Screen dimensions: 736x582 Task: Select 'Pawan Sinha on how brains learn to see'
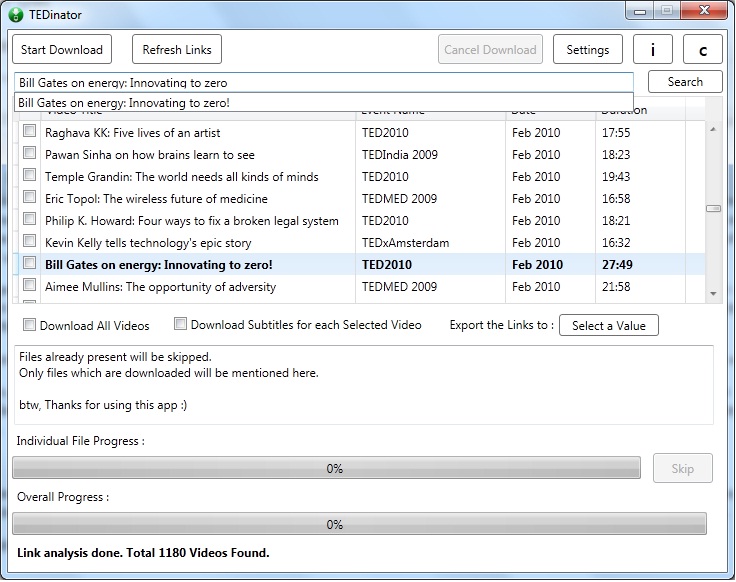click(150, 155)
